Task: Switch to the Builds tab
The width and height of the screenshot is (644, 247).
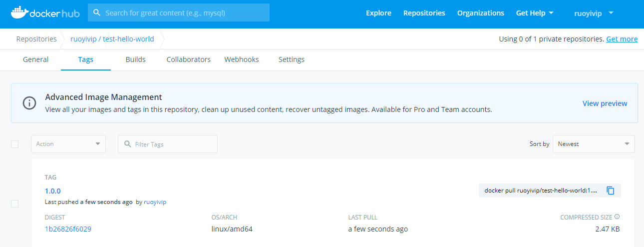Action: click(x=135, y=59)
